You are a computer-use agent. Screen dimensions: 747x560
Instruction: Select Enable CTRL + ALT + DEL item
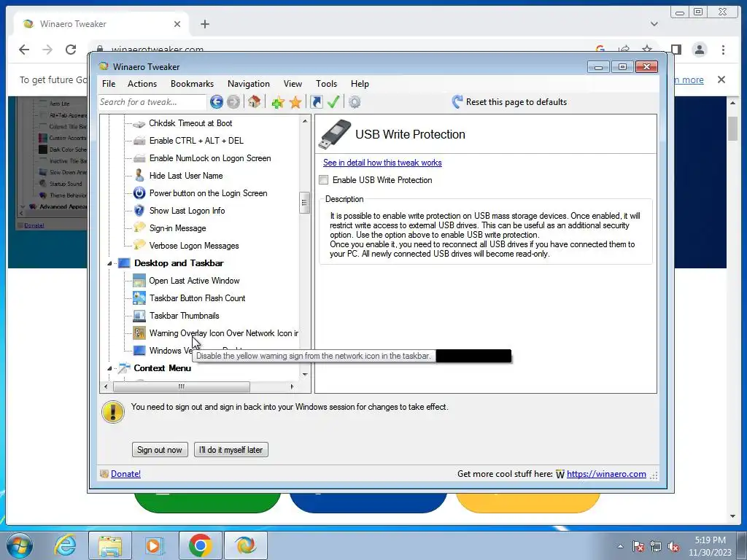(196, 141)
